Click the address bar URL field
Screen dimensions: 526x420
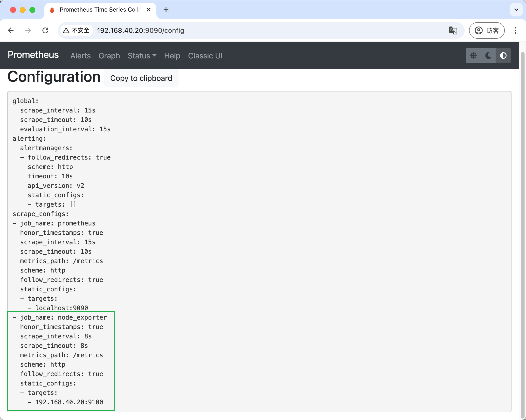point(244,30)
